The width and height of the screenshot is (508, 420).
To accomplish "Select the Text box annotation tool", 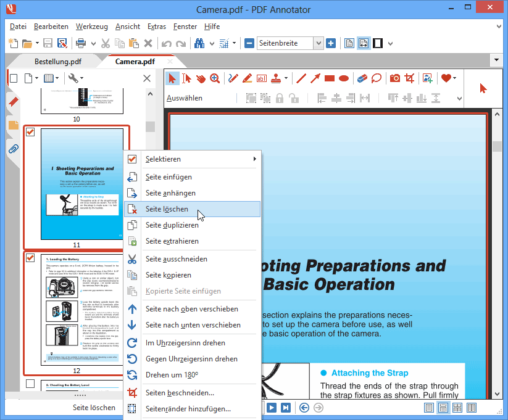I will pyautogui.click(x=261, y=78).
